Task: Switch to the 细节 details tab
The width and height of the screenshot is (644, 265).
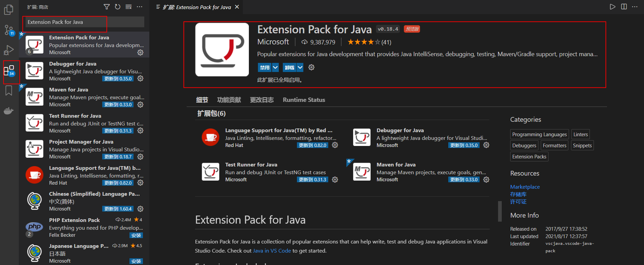Action: pyautogui.click(x=202, y=100)
